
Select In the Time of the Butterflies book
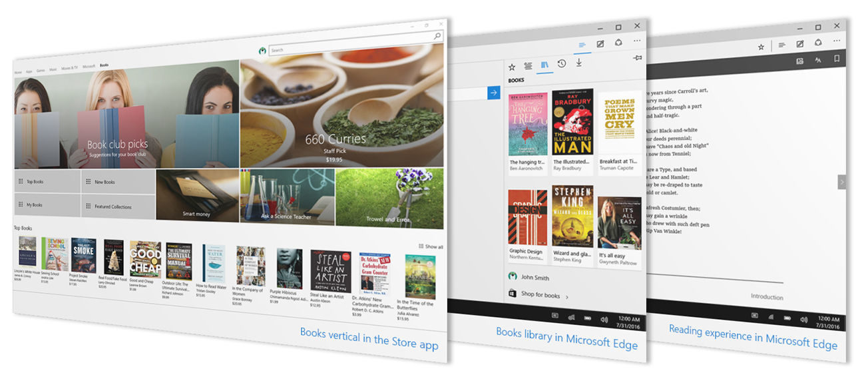coord(421,277)
